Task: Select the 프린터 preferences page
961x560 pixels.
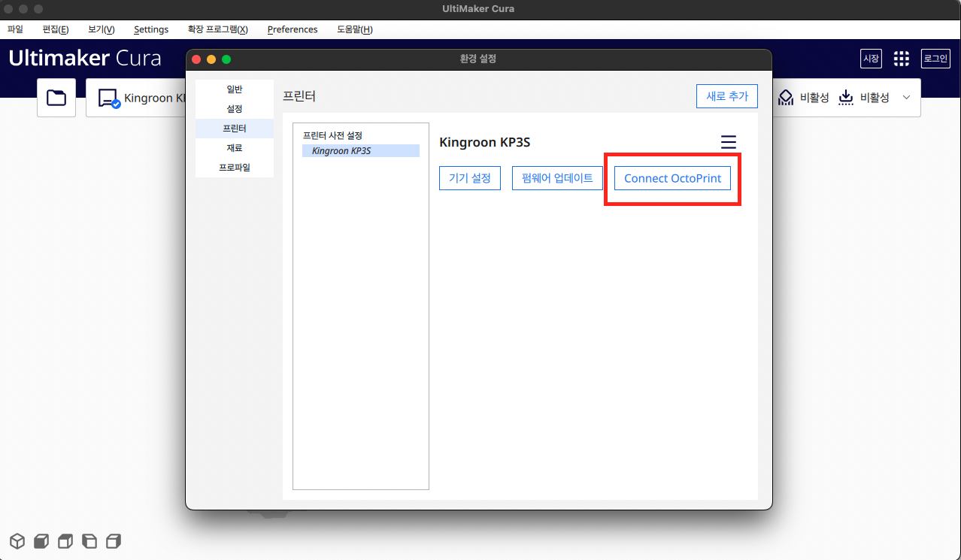Action: pyautogui.click(x=235, y=129)
